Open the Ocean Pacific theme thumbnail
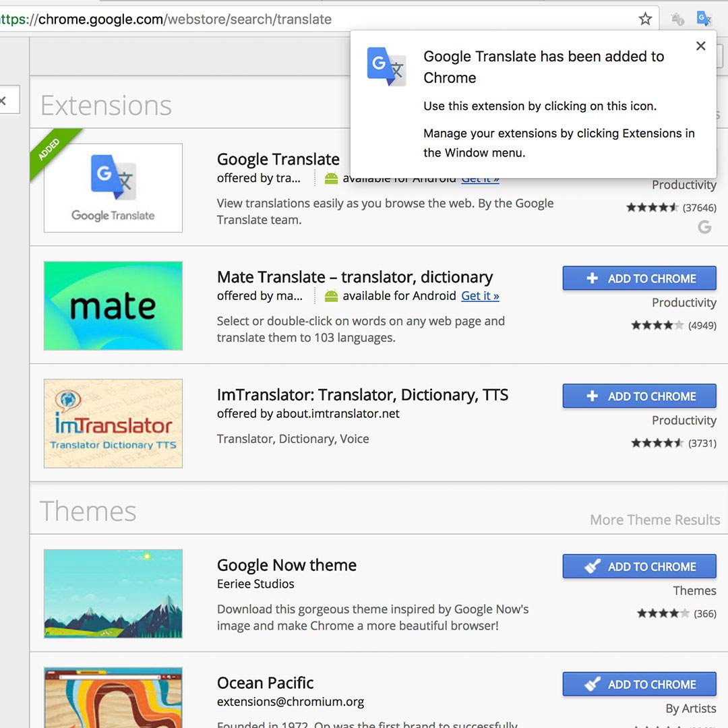 click(113, 698)
